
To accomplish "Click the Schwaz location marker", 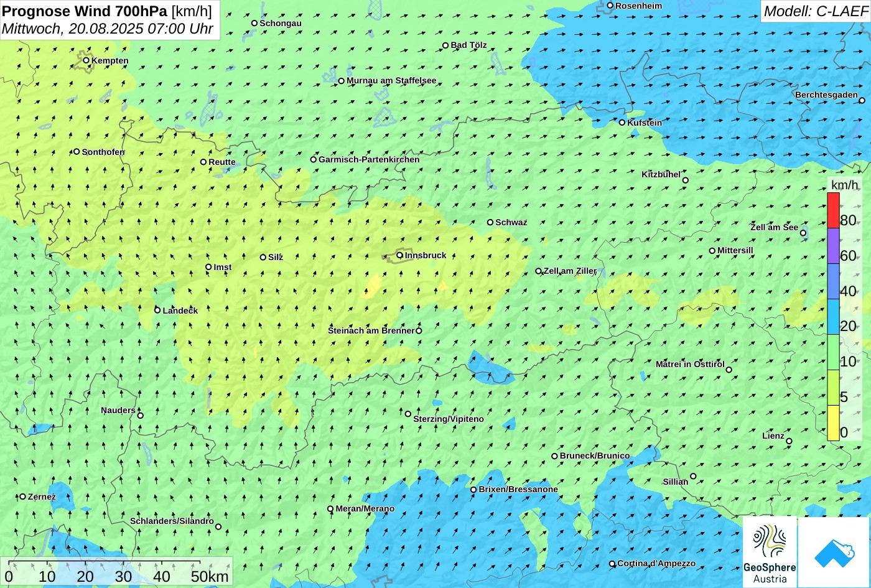I will coord(490,222).
